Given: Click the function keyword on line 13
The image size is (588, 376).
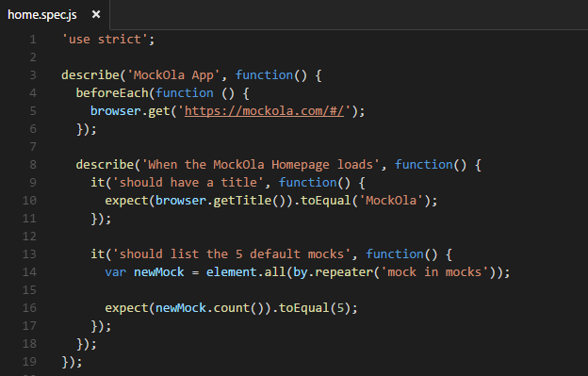Looking at the screenshot, I should tap(395, 254).
